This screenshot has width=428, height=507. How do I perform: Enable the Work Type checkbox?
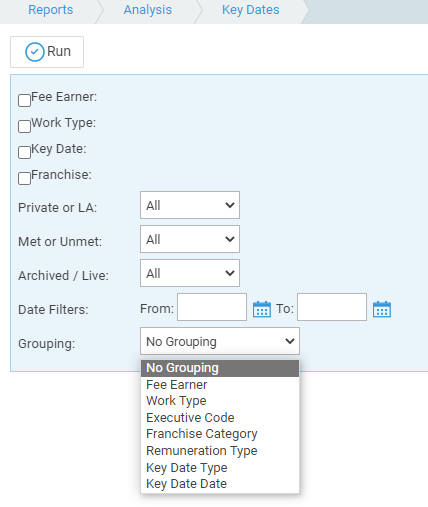pyautogui.click(x=24, y=126)
